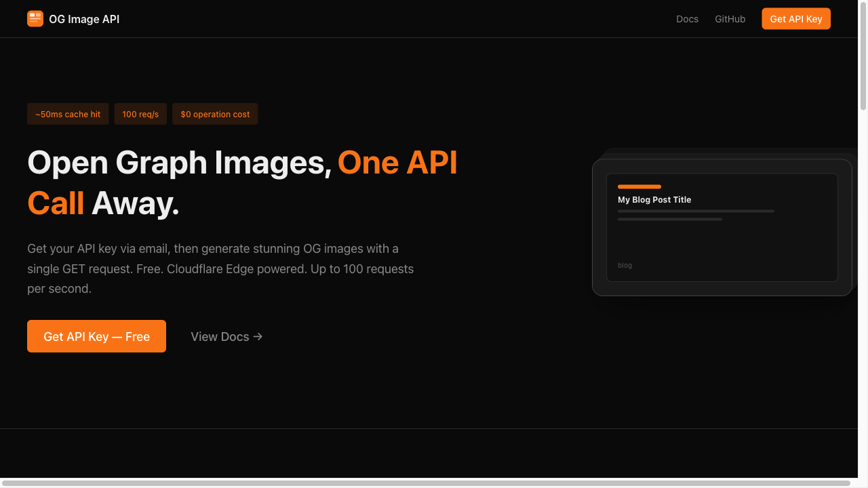Click the View Docs link

click(220, 336)
